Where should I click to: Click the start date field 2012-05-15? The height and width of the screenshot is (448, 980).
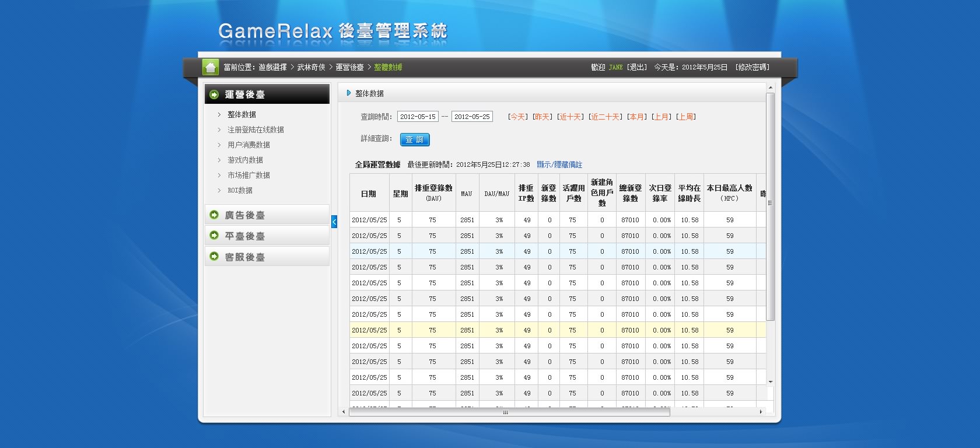(418, 117)
